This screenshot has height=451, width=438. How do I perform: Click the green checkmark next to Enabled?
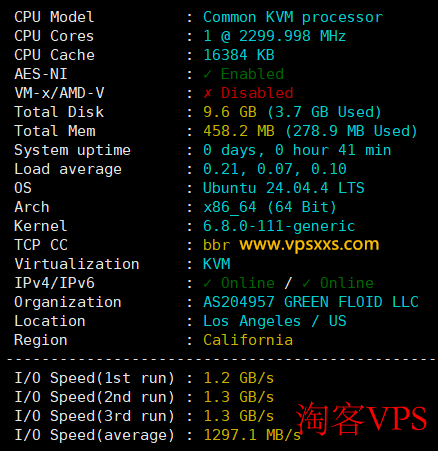tap(207, 74)
